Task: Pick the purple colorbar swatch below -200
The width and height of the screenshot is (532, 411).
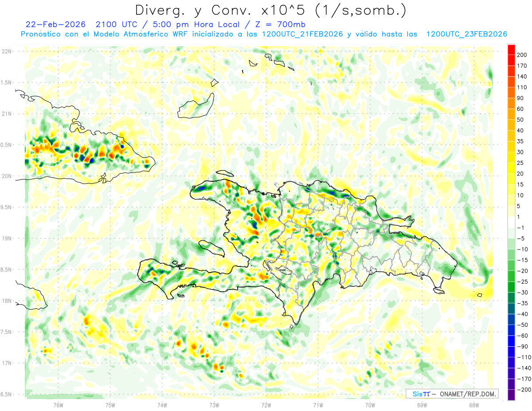Action: point(511,395)
